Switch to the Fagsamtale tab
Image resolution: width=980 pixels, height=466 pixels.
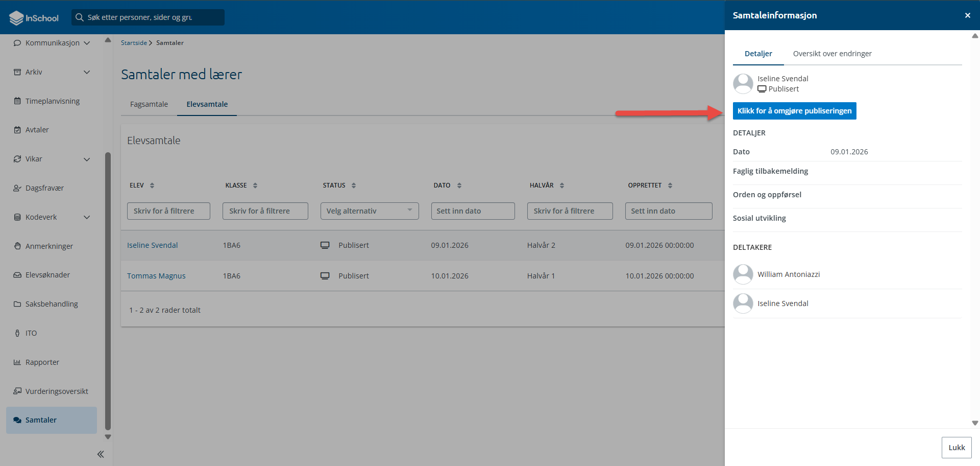click(x=149, y=104)
